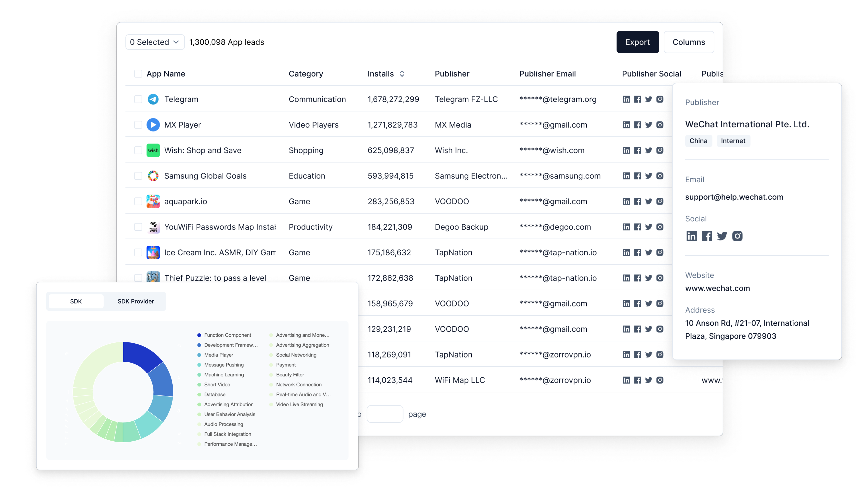Click the 1,678,272,299 installs value

point(393,99)
